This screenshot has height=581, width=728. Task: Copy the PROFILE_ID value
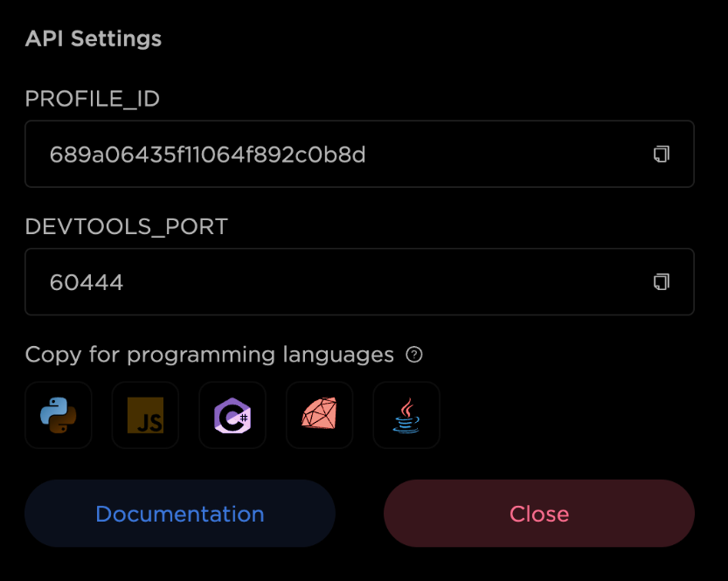661,154
